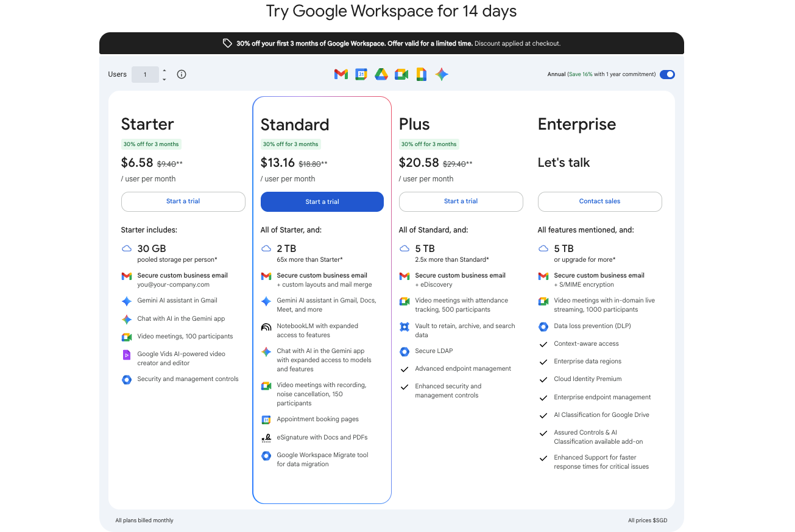795x532 pixels.
Task: Start a trial for Plus plan
Action: (461, 201)
